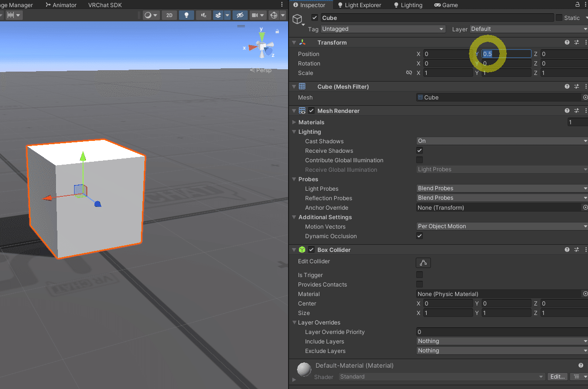Open Scene view panel more-options menu
The width and height of the screenshot is (588, 389).
tap(282, 5)
